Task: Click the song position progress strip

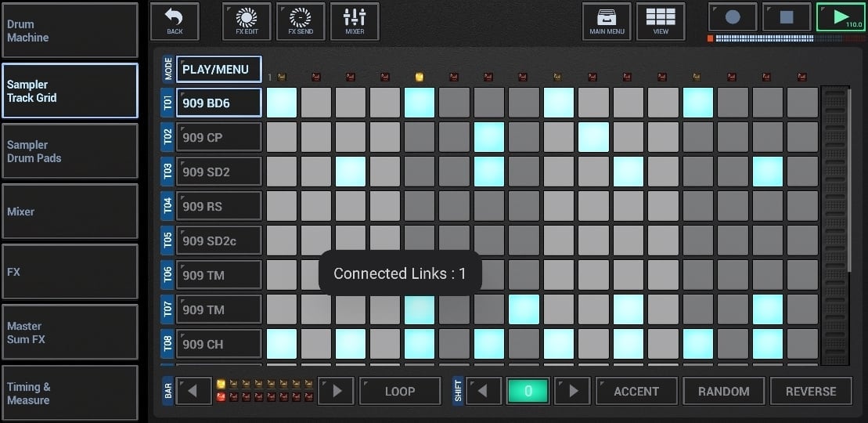Action: (x=786, y=38)
